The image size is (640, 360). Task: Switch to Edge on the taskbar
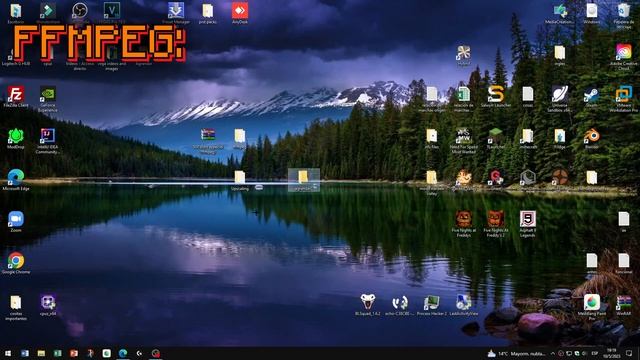point(123,353)
